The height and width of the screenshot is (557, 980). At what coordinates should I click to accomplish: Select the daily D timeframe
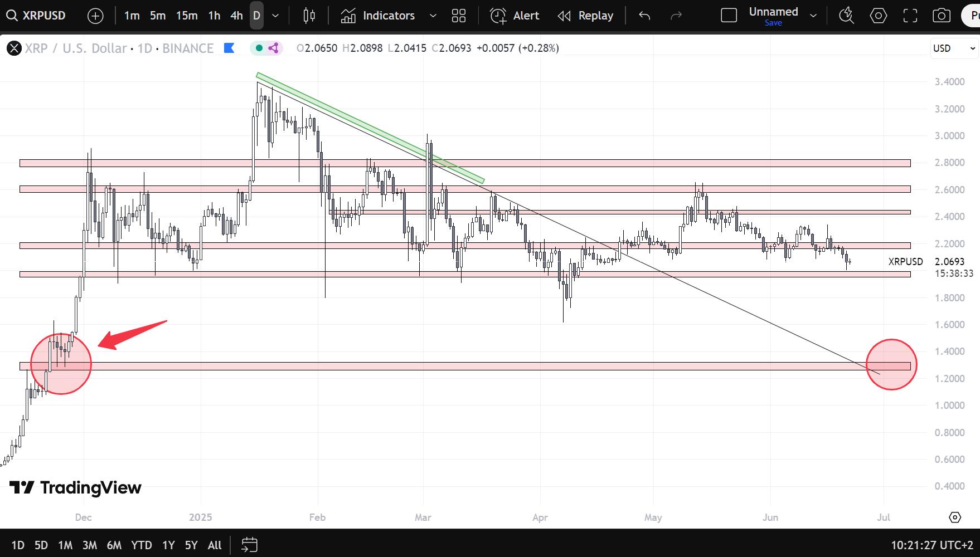[x=256, y=16]
